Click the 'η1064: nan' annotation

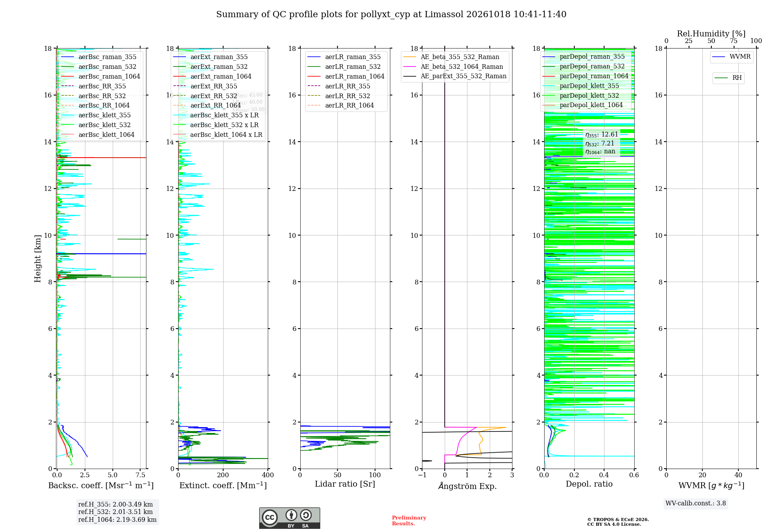pos(600,152)
